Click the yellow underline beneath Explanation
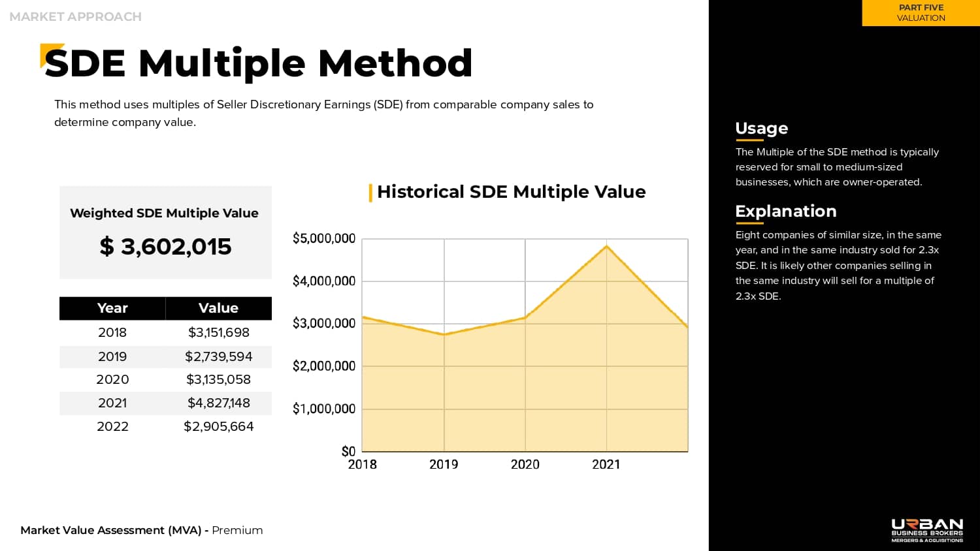Image resolution: width=980 pixels, height=551 pixels. coord(749,223)
